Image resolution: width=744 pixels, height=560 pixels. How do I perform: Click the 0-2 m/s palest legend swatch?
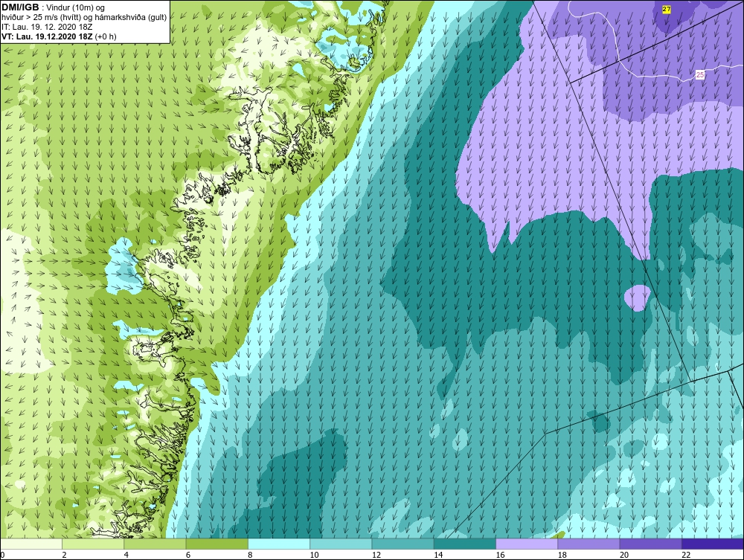click(x=31, y=544)
